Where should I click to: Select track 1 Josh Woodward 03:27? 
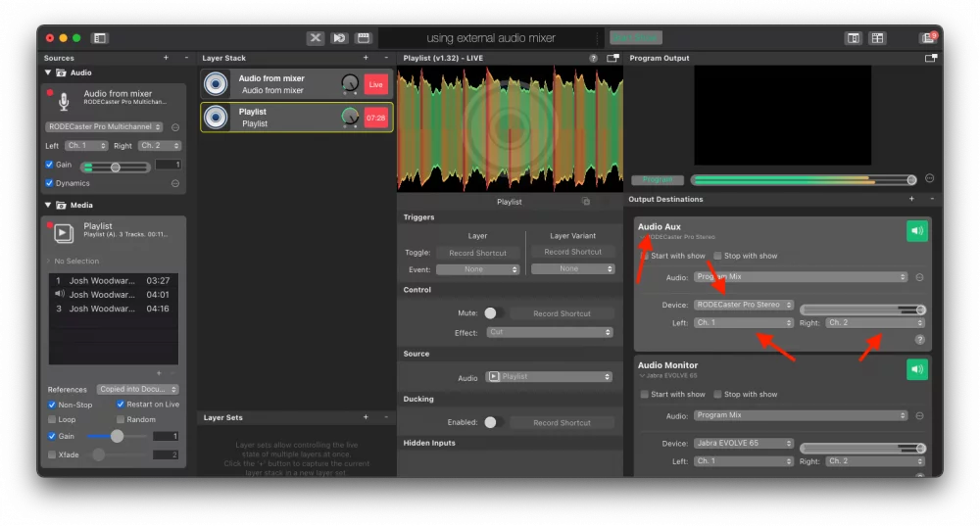(113, 281)
